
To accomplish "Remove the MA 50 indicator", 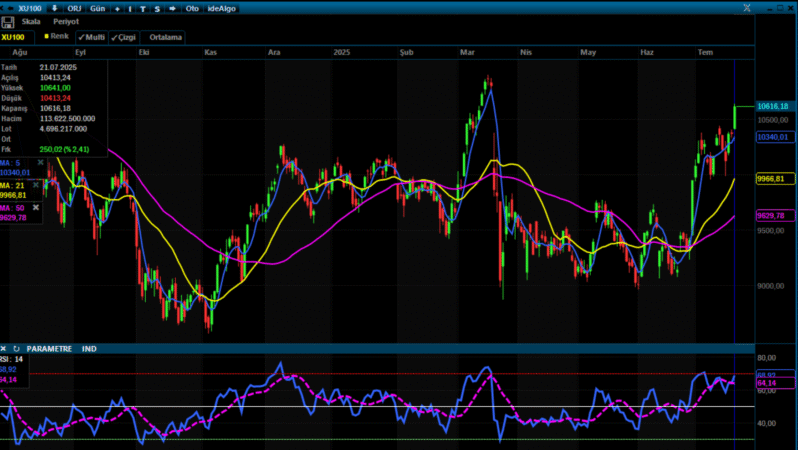I will tap(36, 208).
